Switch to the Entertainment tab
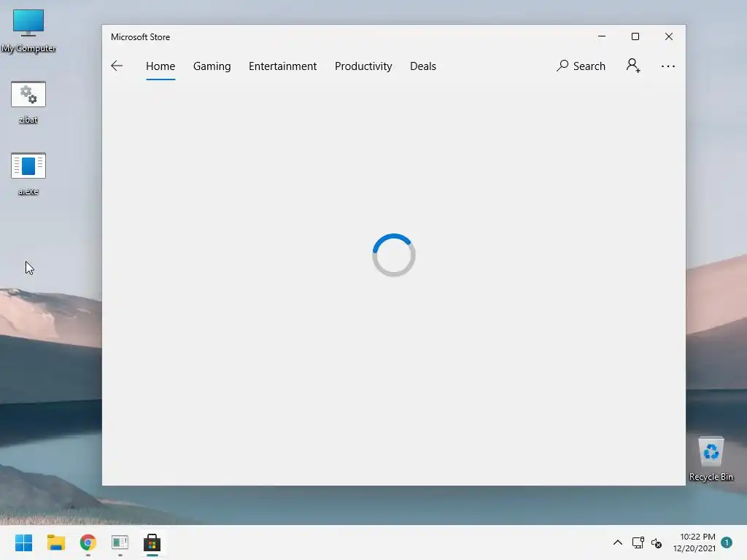 tap(282, 66)
